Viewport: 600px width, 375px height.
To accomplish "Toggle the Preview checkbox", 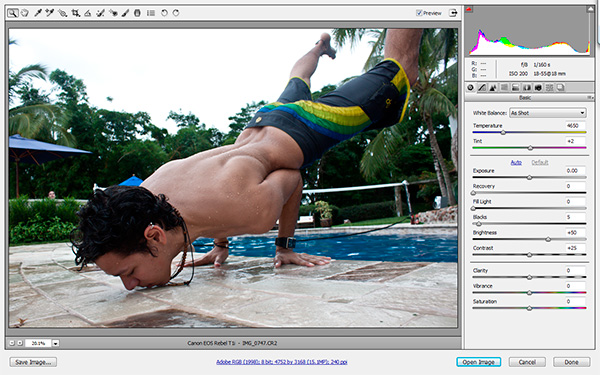I will point(419,13).
